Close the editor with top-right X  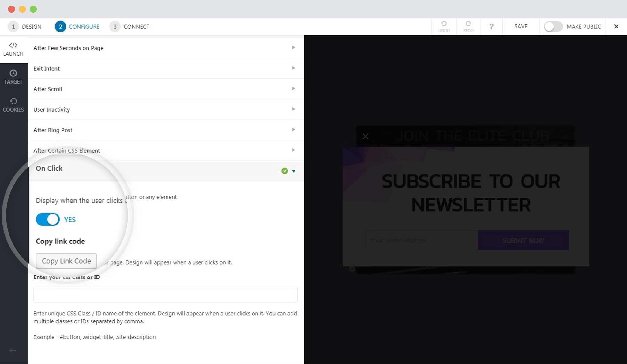616,27
